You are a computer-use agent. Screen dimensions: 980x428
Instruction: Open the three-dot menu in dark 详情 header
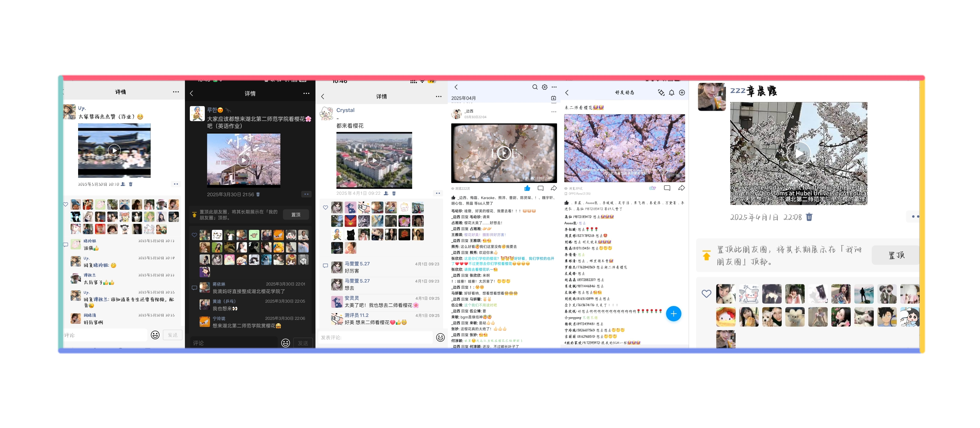click(306, 94)
